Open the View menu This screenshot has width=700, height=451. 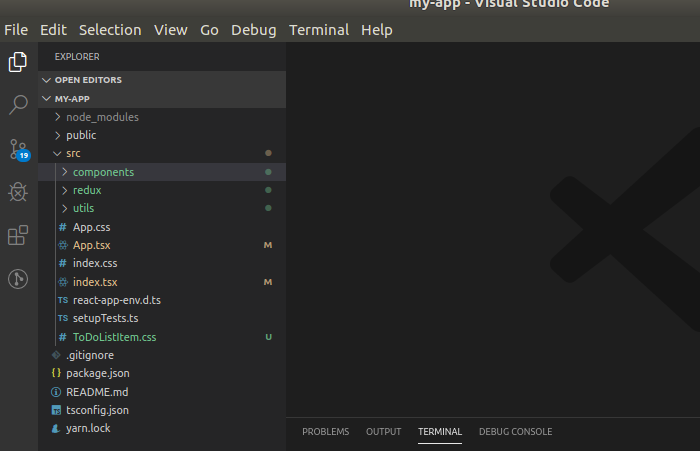(171, 30)
